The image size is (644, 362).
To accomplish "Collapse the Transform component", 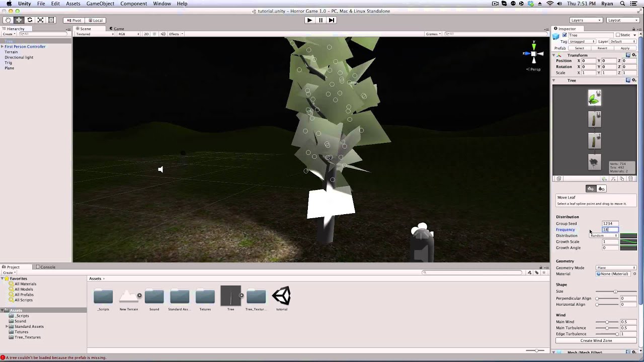I will (x=554, y=55).
